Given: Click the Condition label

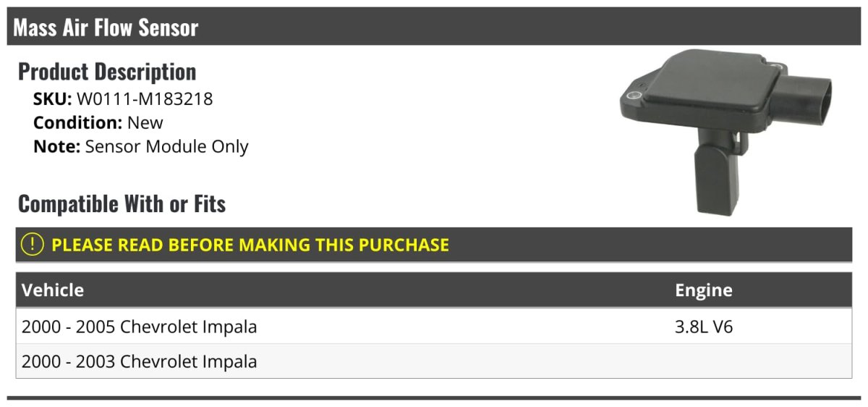Looking at the screenshot, I should point(77,122).
